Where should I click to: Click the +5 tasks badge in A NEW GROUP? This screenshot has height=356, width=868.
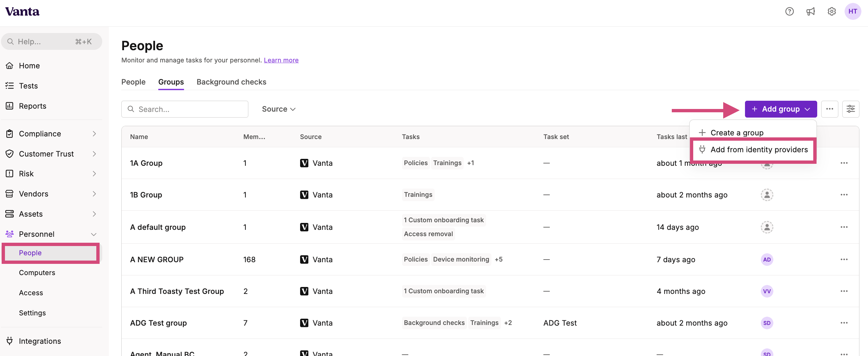[x=498, y=260]
